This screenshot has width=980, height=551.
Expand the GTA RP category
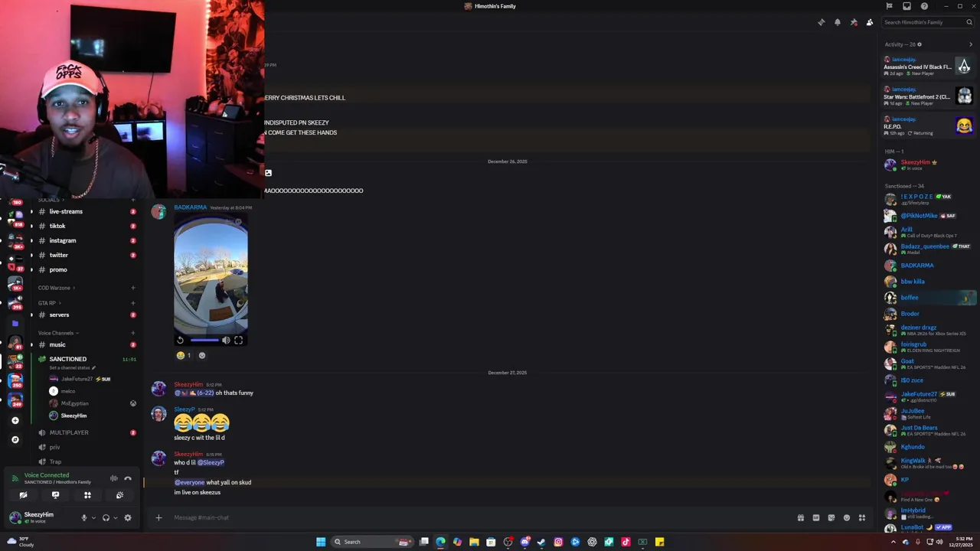coord(49,303)
